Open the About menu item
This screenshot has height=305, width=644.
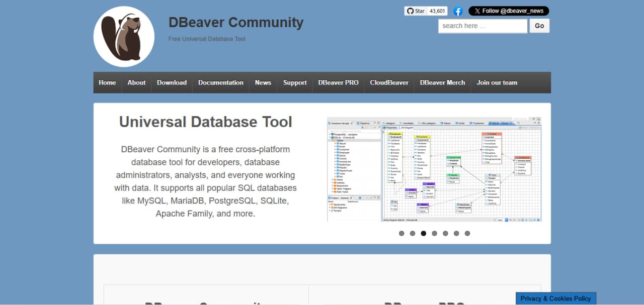[x=136, y=82]
